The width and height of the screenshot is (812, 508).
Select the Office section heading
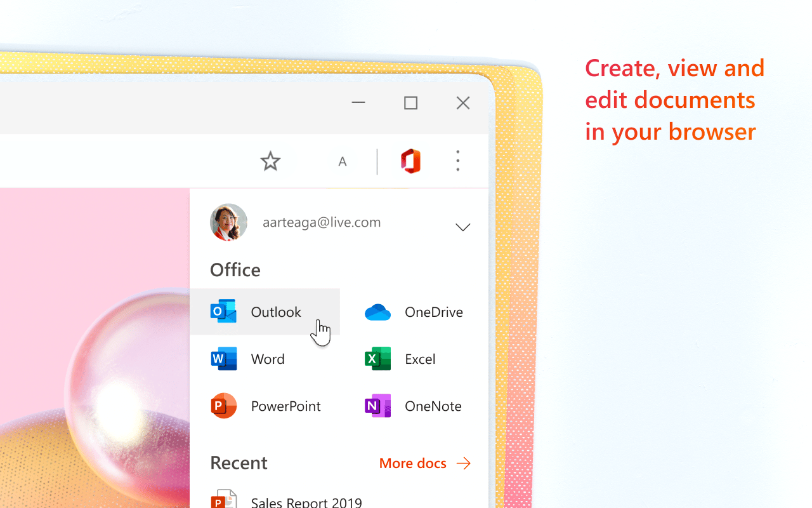[x=235, y=269]
